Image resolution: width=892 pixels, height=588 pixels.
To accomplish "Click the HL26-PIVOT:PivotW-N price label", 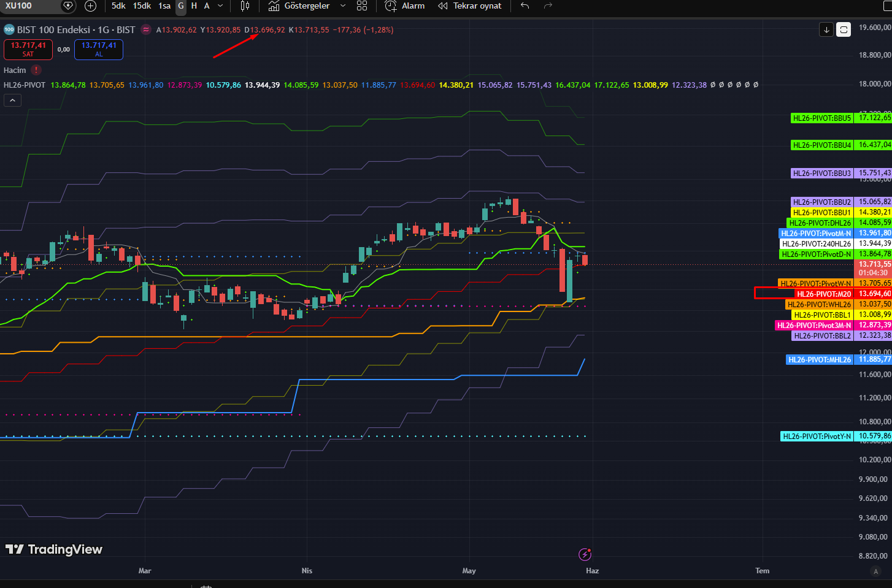I will coord(815,284).
